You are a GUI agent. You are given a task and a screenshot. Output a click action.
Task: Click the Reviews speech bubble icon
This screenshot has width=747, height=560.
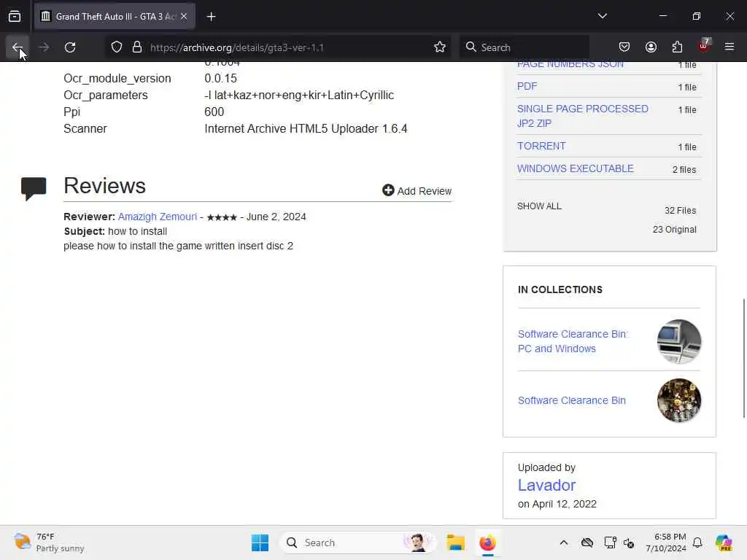34,189
